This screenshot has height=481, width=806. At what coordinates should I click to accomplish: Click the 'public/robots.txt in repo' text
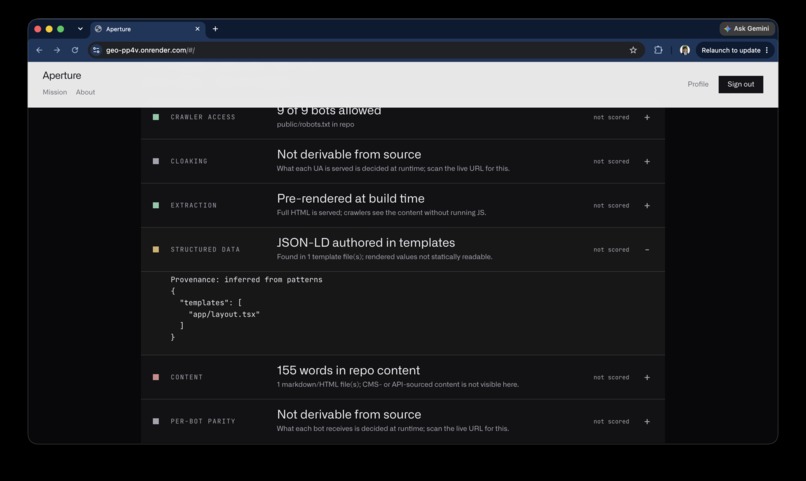tap(315, 124)
